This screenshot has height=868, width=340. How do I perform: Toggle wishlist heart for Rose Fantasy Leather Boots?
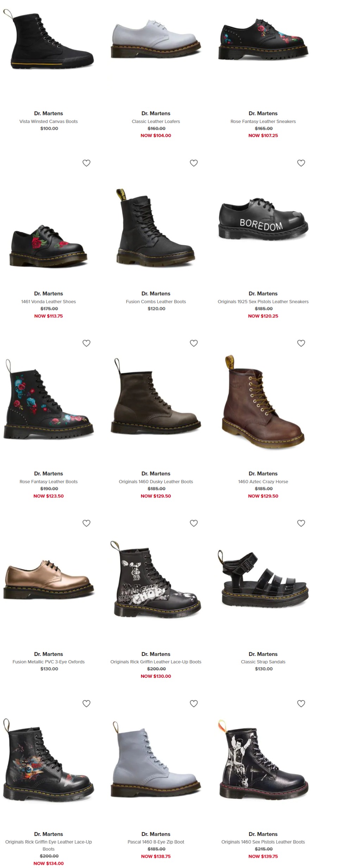(x=86, y=343)
